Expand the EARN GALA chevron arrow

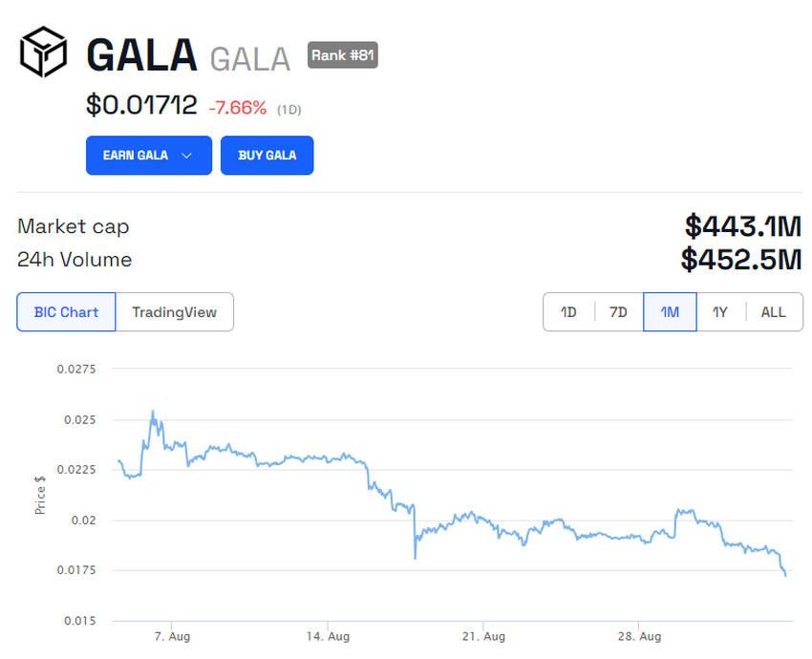tap(189, 155)
